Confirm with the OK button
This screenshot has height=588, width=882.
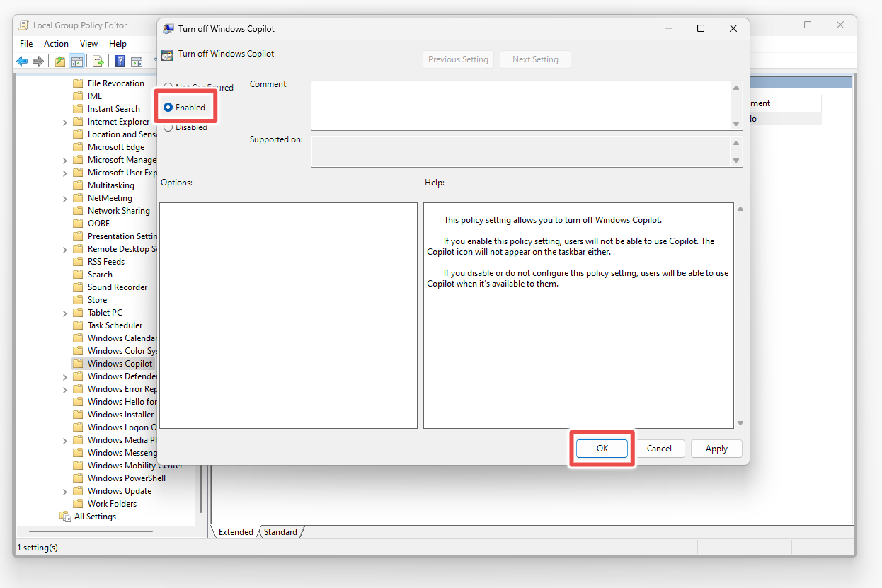pos(602,449)
